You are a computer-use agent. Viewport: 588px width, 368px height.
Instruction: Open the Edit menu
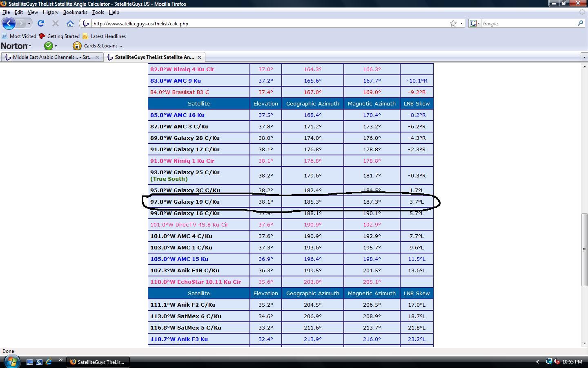coord(19,12)
